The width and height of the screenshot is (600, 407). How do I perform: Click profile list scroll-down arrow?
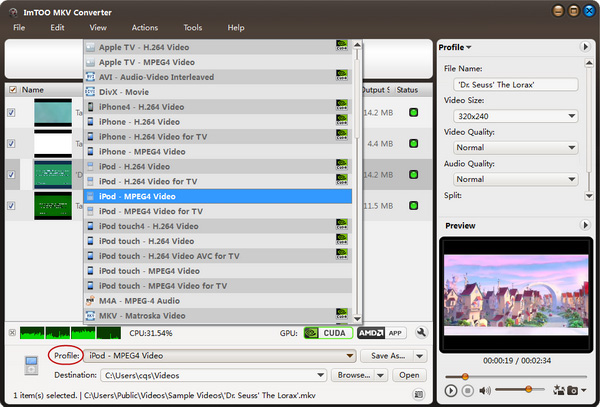point(357,318)
